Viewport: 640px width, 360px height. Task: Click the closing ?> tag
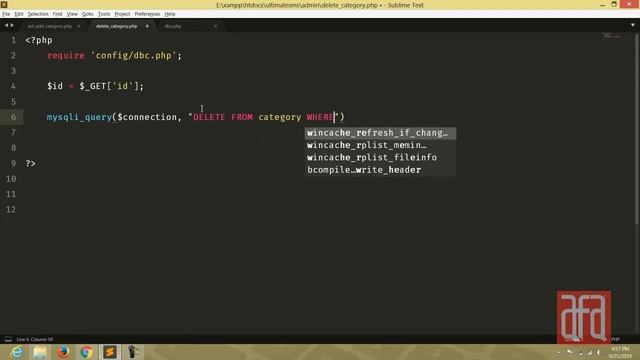coord(31,163)
